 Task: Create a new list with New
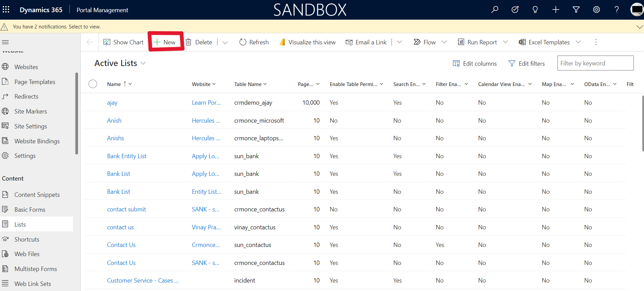[165, 42]
